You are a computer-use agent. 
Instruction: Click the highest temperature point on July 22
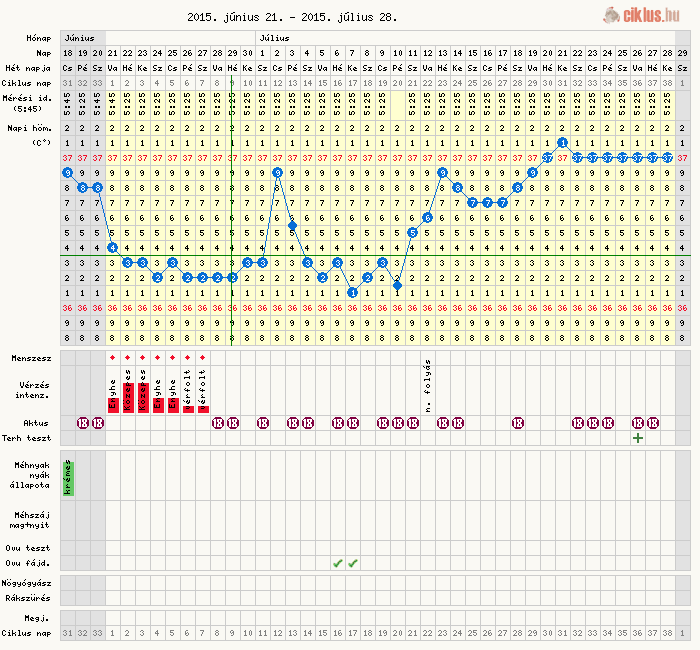click(562, 143)
